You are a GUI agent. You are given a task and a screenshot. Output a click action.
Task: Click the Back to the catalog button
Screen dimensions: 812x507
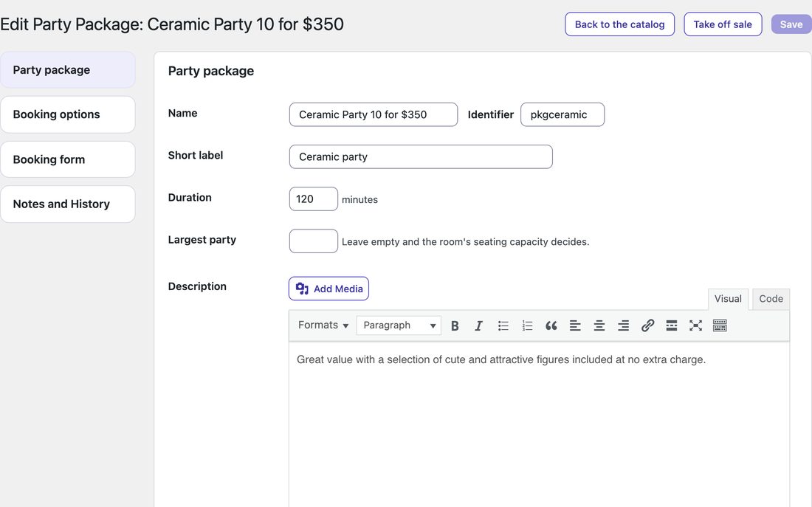tap(619, 24)
